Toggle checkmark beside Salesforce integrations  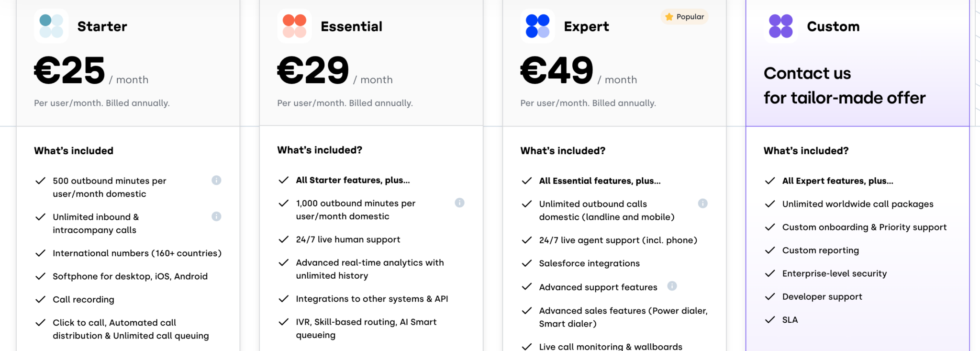tap(526, 263)
